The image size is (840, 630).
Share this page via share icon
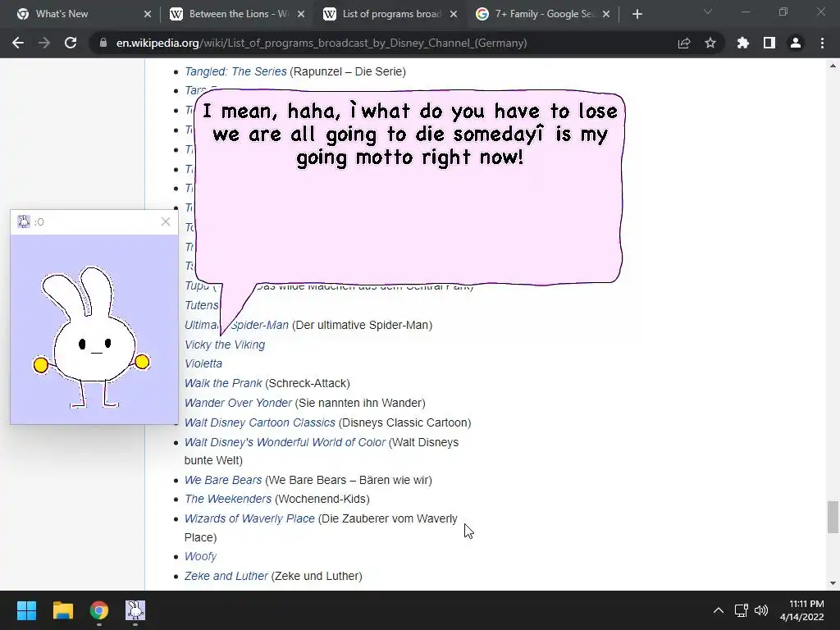click(x=684, y=43)
